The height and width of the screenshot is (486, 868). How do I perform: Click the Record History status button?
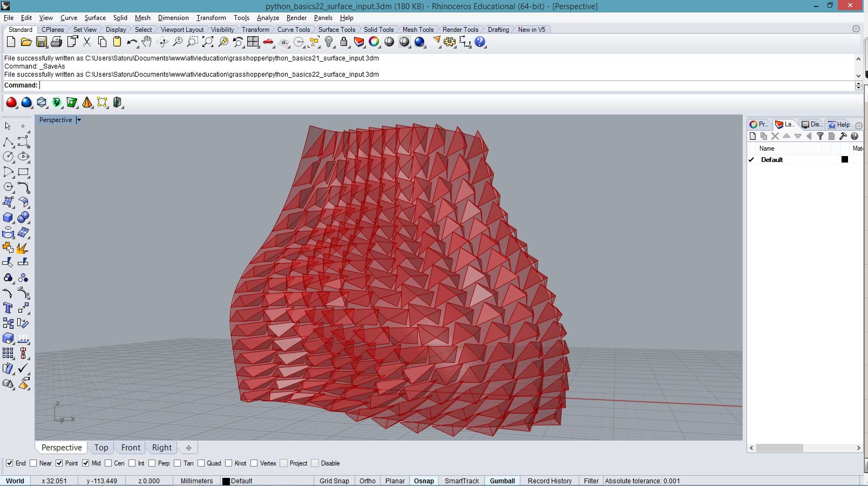tap(549, 481)
